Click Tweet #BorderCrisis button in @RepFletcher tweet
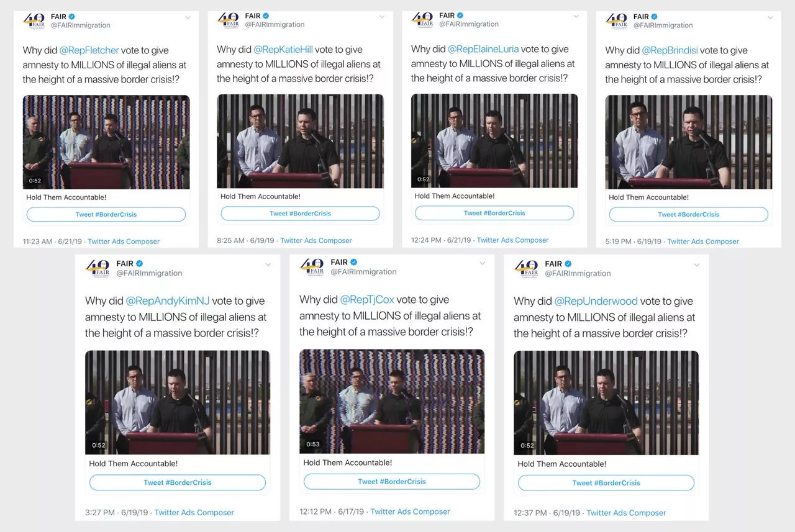Viewport: 795px width, 532px height. click(x=106, y=214)
